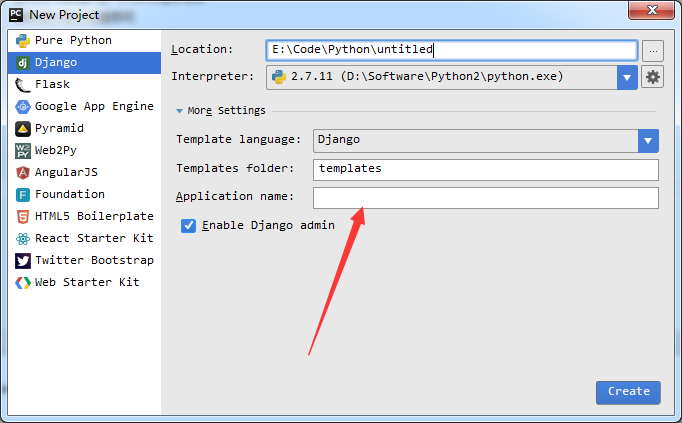Click the Application name input field

485,198
